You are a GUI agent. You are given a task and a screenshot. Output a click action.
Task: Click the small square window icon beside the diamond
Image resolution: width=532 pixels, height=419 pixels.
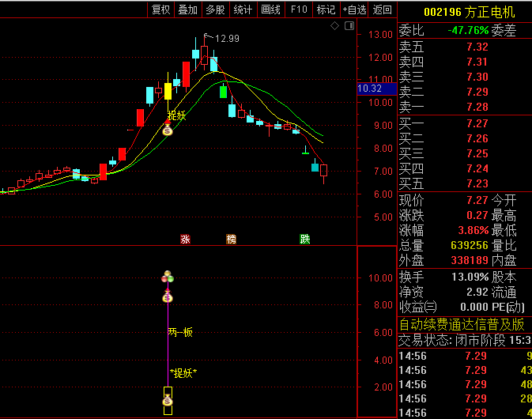click(349, 26)
